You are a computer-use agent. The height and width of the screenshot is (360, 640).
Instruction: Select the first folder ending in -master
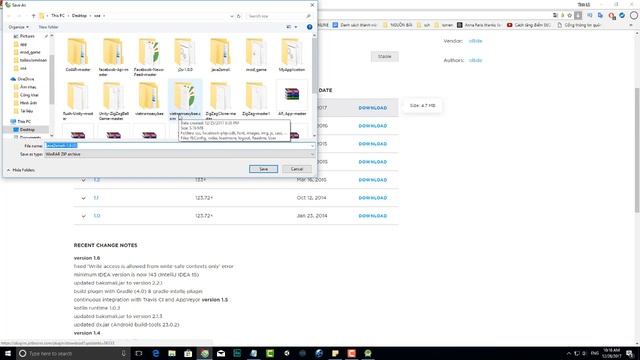[x=78, y=55]
